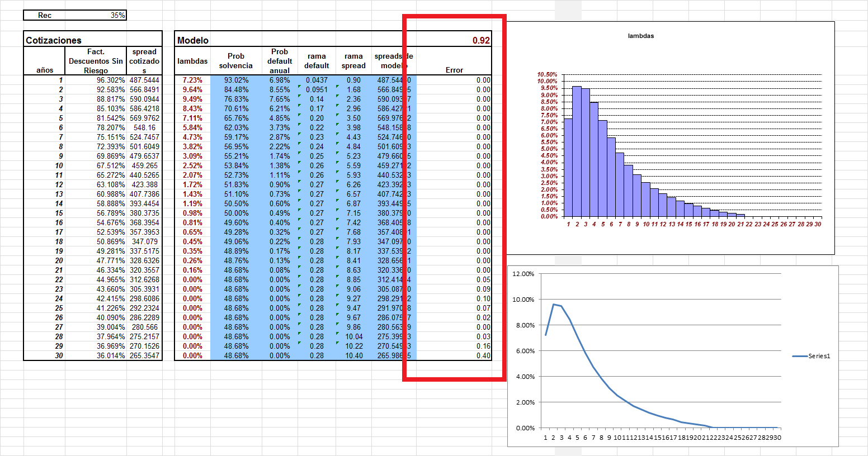Select solvency probability cell 51.83%
Image resolution: width=868 pixels, height=456 pixels.
click(236, 184)
